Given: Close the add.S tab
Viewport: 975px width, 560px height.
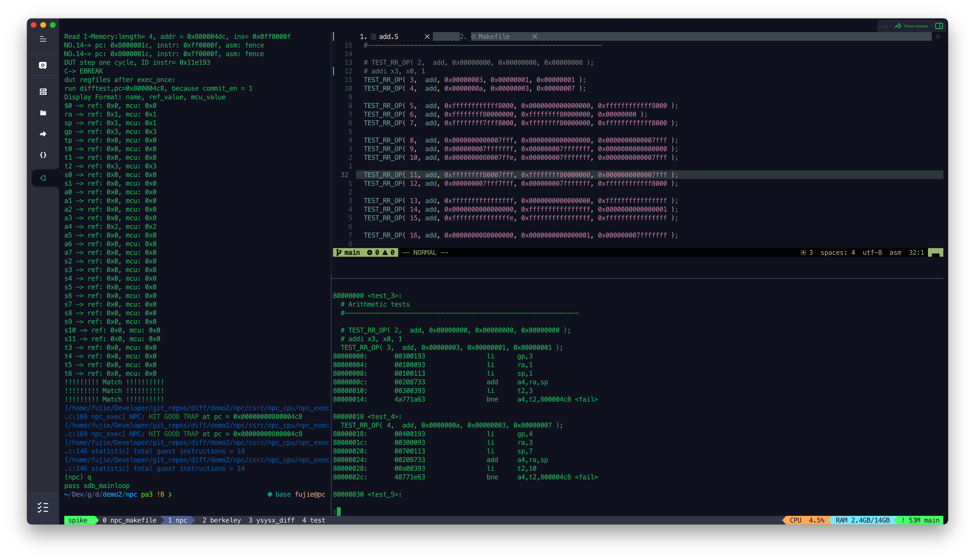Looking at the screenshot, I should click(x=427, y=36).
